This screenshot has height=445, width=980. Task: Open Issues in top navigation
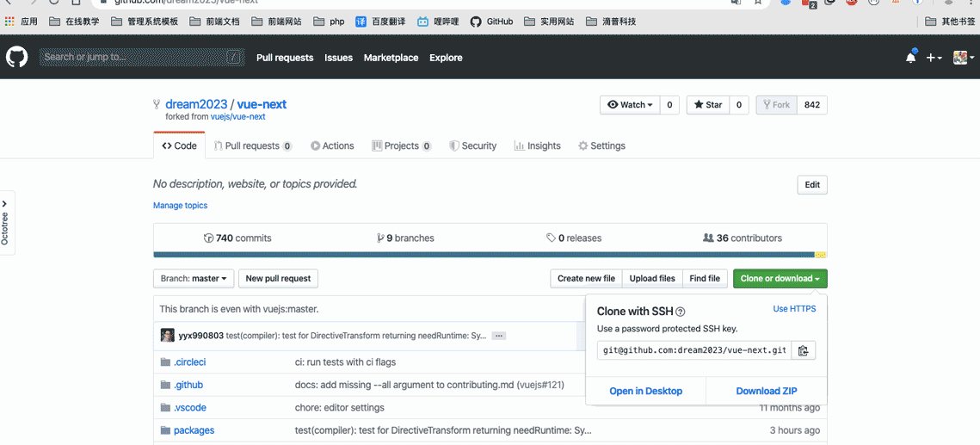coord(339,58)
